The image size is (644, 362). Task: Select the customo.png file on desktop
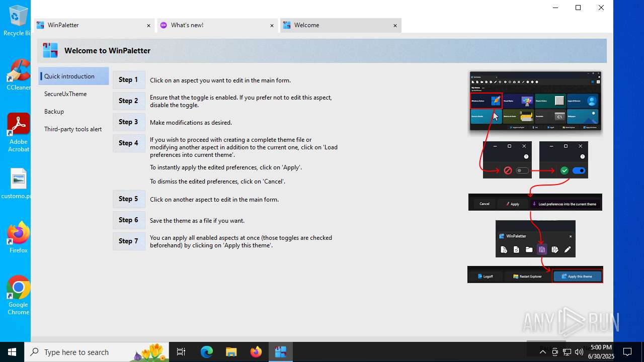click(x=18, y=184)
